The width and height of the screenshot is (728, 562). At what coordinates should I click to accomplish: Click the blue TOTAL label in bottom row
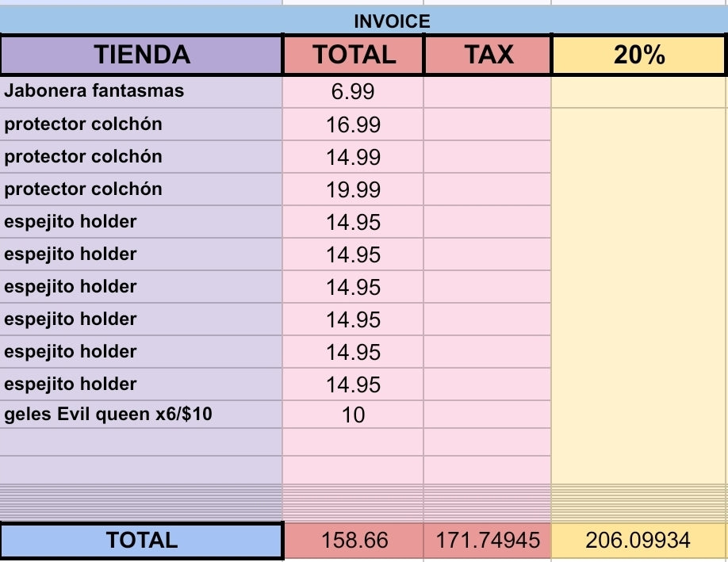click(142, 541)
